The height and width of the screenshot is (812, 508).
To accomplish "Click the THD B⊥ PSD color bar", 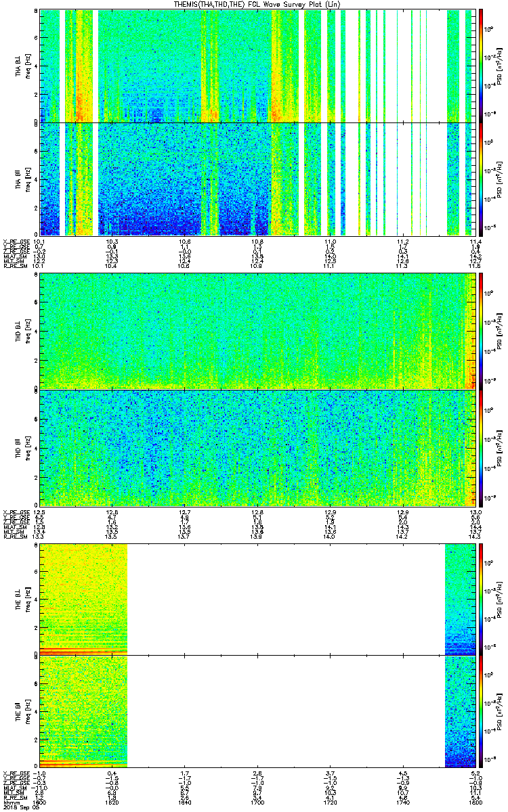I will pos(482,331).
